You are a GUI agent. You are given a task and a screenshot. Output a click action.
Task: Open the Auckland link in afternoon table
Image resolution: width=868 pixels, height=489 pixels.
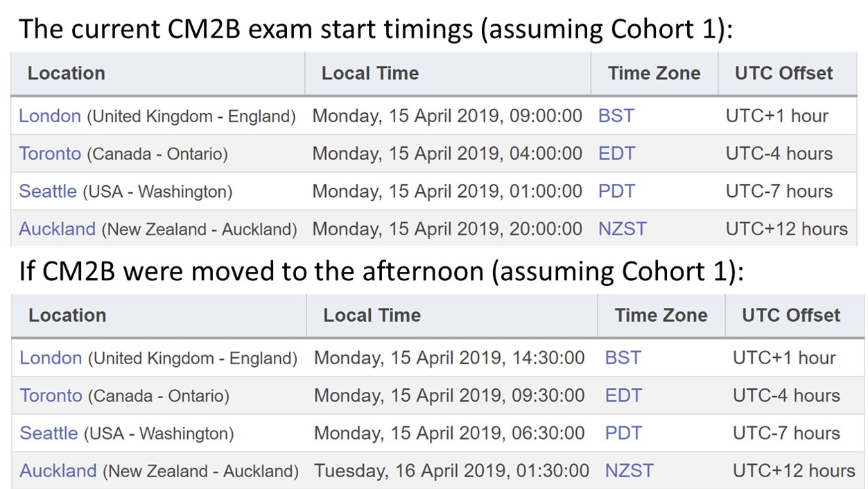pos(58,470)
